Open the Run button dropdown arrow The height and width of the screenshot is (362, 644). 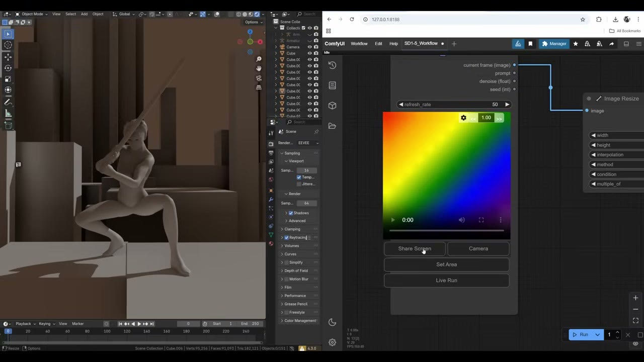(x=597, y=334)
